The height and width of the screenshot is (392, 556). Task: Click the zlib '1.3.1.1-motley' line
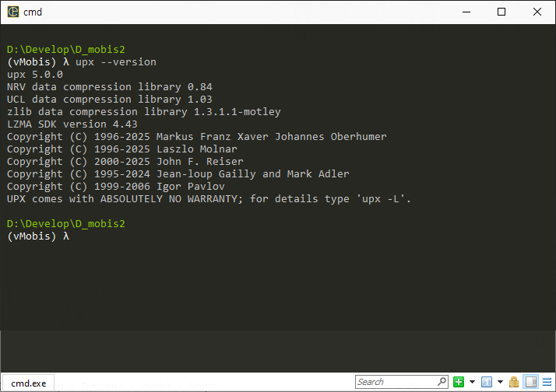(143, 111)
